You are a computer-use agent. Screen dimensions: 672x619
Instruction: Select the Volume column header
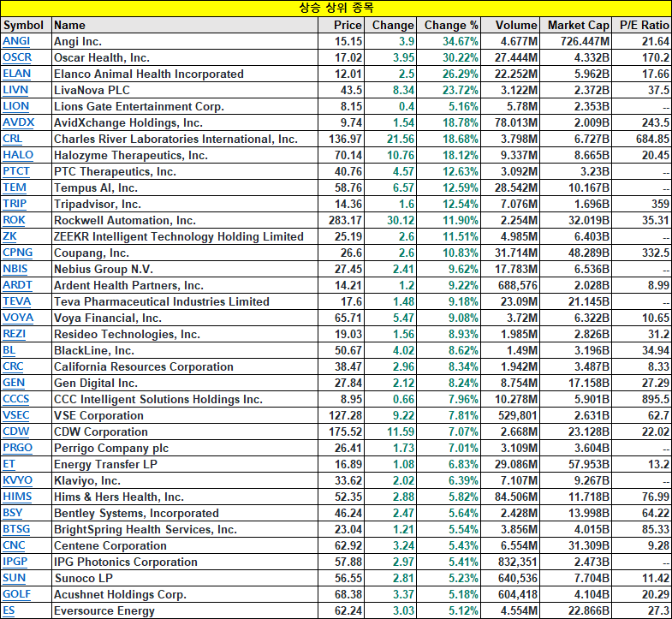[x=510, y=25]
